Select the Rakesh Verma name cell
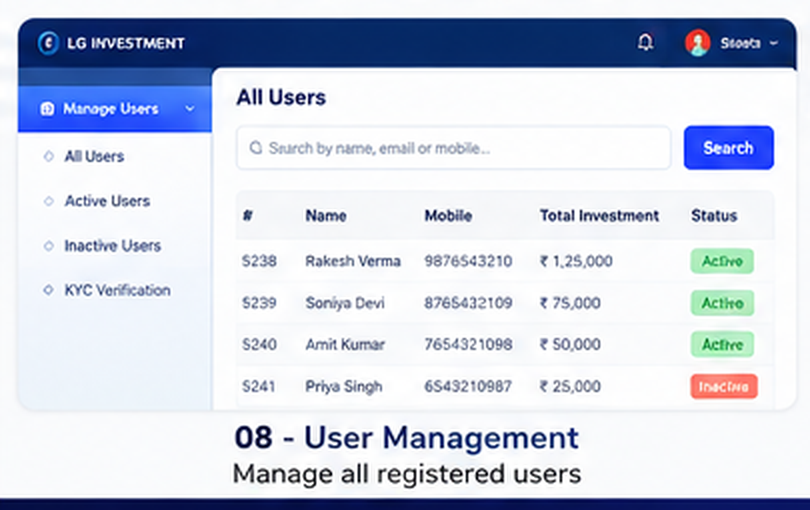The width and height of the screenshot is (810, 510). tap(353, 261)
